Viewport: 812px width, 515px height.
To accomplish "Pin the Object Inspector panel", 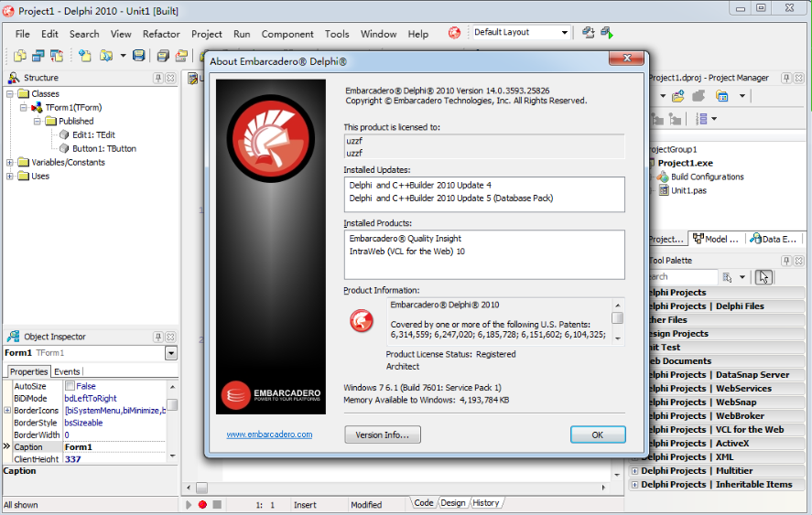I will [158, 337].
